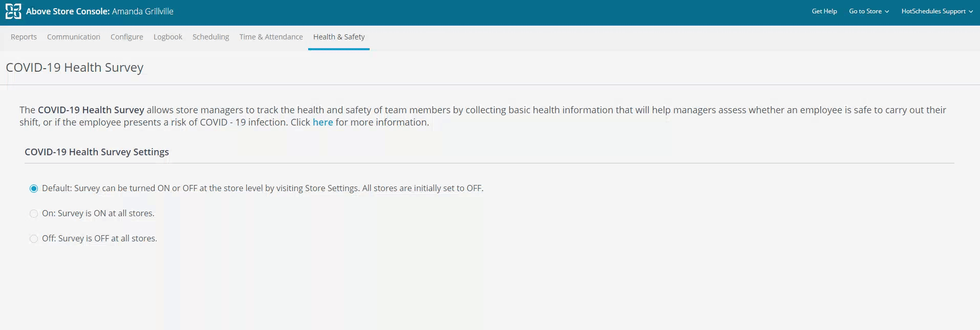Open the Communication tab
Viewport: 980px width, 330px height.
pos(74,37)
